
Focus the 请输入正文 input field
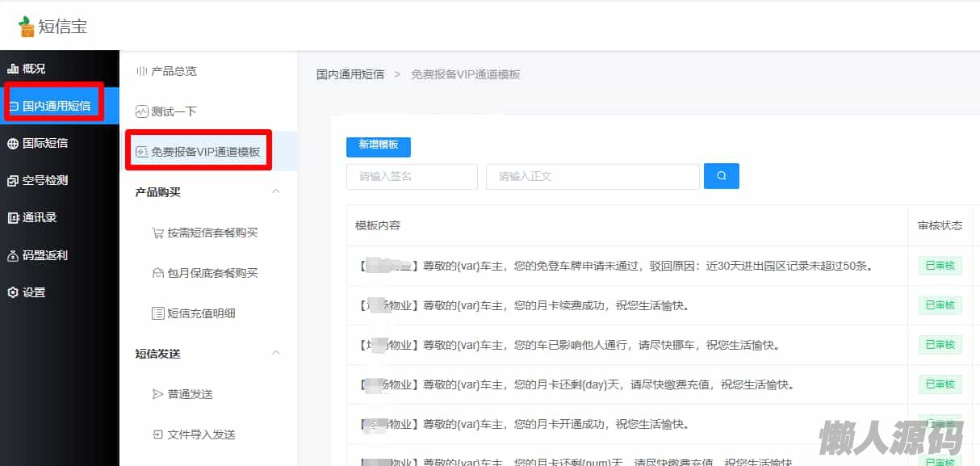(593, 176)
